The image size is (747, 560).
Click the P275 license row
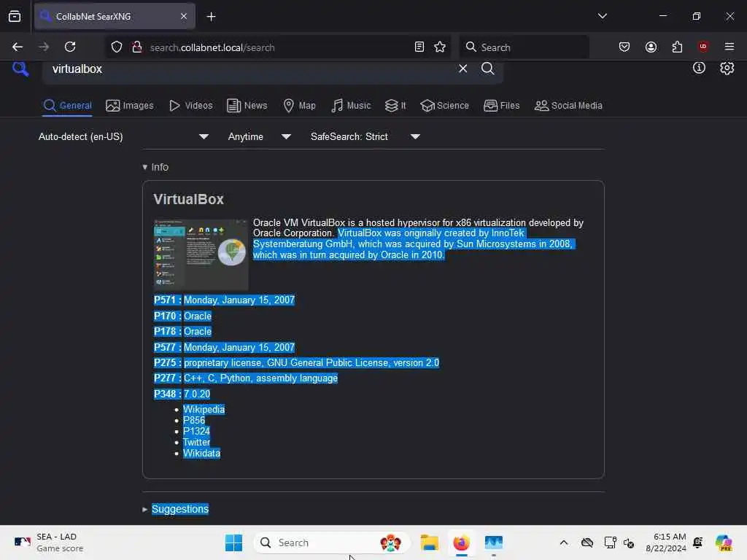(x=296, y=363)
